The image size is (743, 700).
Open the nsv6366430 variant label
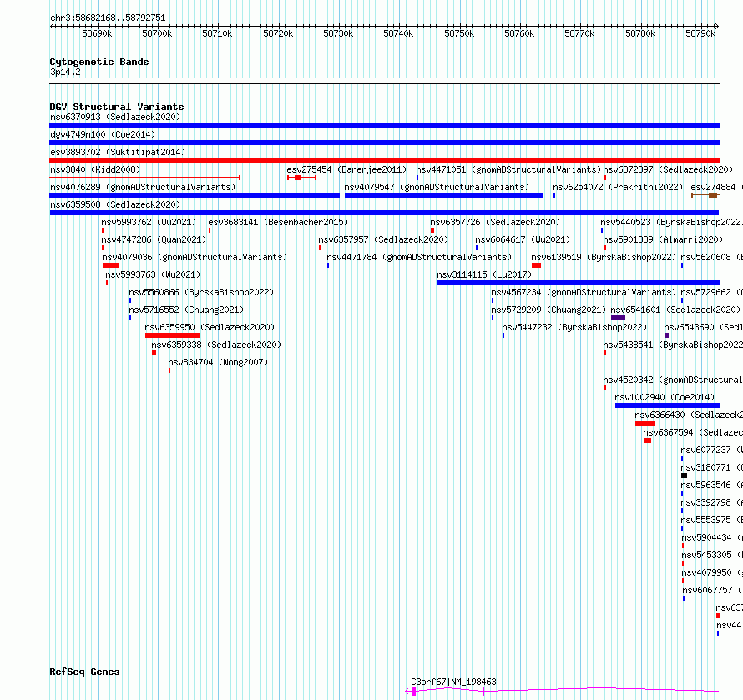point(689,415)
